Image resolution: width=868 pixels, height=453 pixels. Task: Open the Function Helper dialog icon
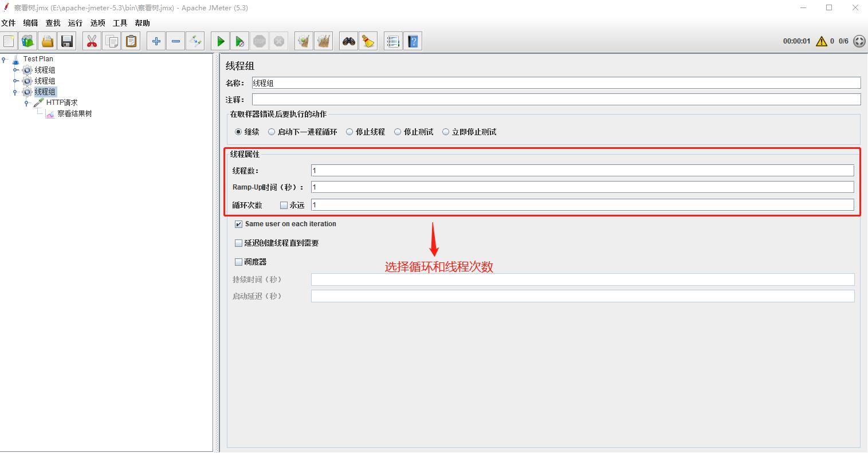click(393, 41)
